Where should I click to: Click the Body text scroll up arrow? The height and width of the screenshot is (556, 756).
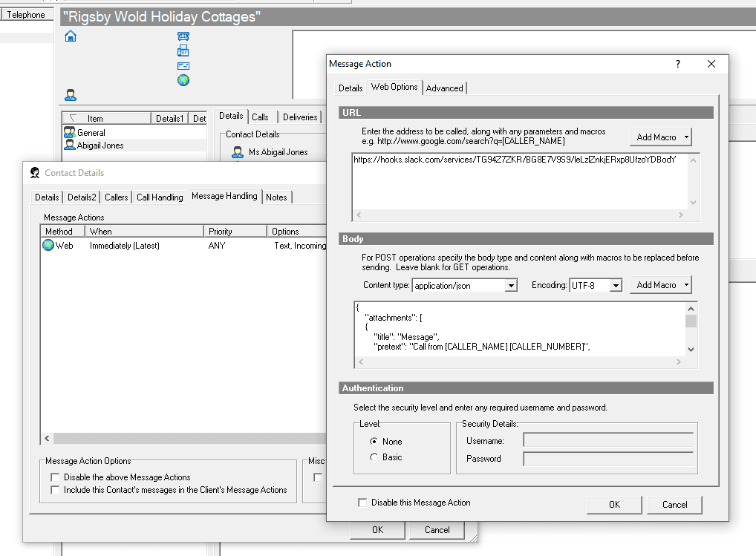(691, 309)
